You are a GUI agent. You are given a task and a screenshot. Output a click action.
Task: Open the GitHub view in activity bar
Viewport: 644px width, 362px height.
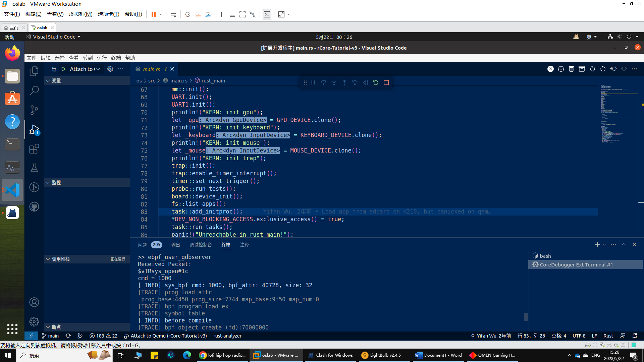point(34,207)
